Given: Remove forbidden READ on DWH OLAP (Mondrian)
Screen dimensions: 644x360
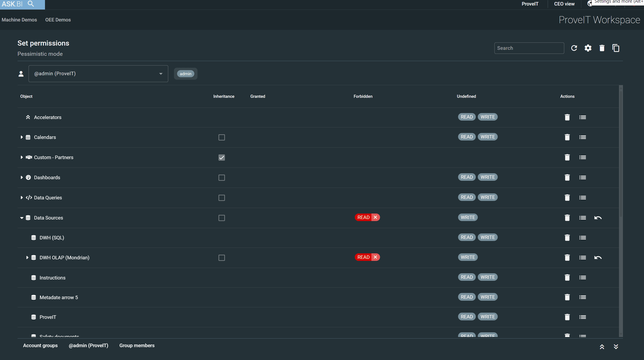Looking at the screenshot, I should tap(375, 257).
